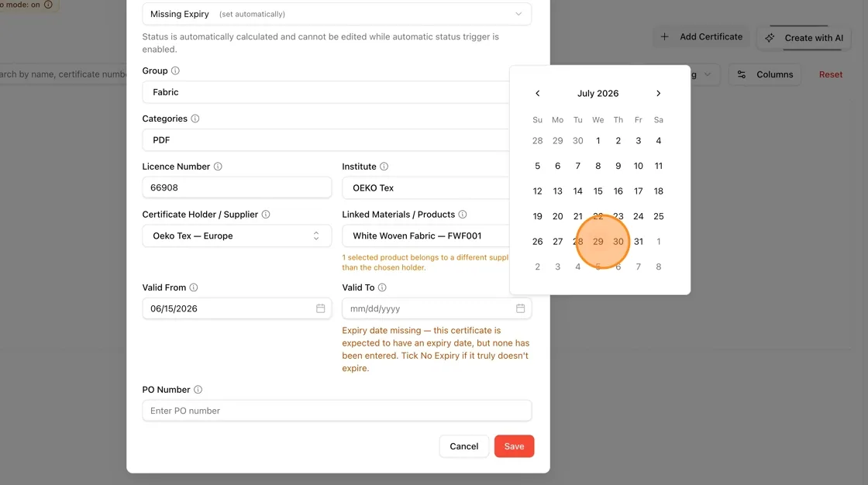
Task: Open Linked Materials White Woven Fabric selector
Action: point(425,236)
